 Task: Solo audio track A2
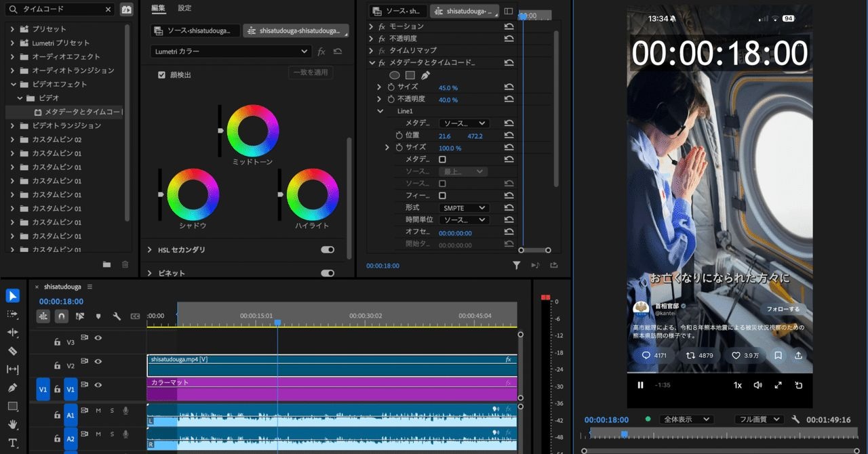pos(112,434)
